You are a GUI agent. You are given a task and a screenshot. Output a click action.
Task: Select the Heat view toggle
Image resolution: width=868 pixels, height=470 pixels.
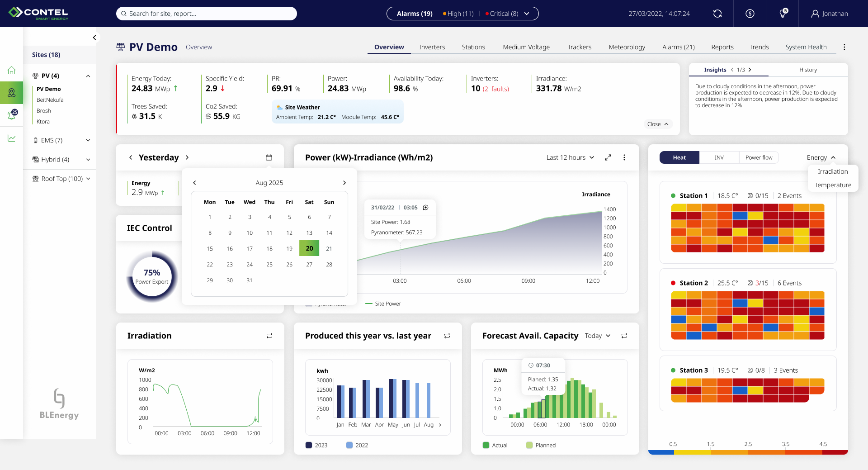point(679,157)
